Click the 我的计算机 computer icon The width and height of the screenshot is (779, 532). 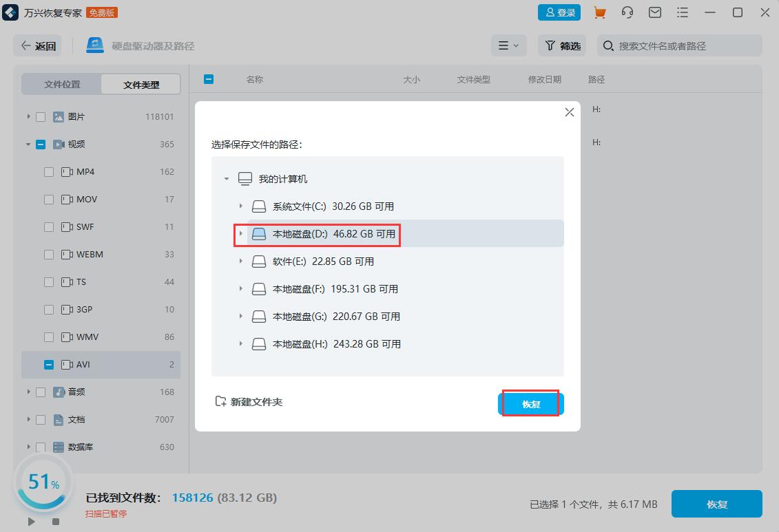click(245, 179)
